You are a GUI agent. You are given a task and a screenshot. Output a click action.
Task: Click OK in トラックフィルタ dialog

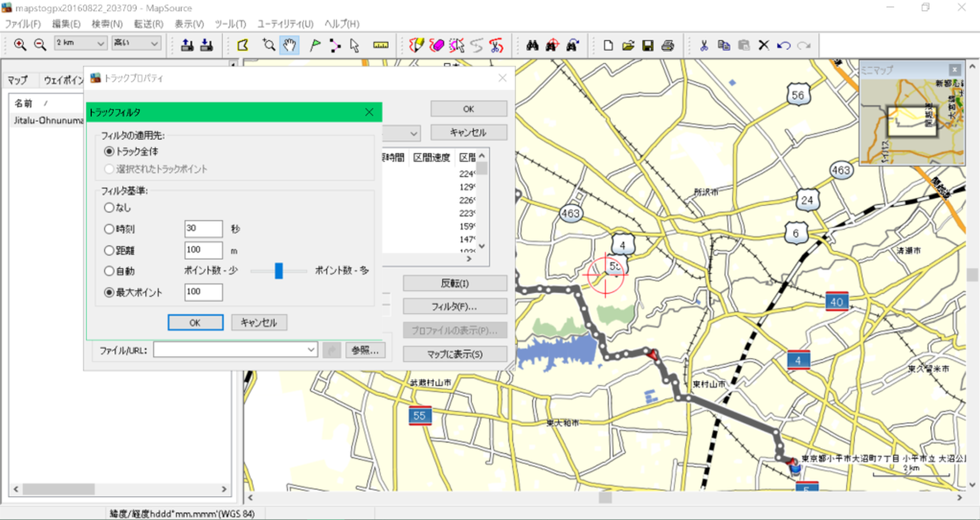click(x=195, y=322)
